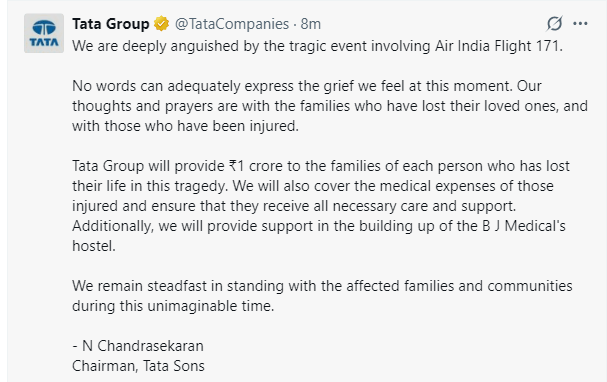Click the signature '- N Chandrasekaran'
The height and width of the screenshot is (382, 607).
click(x=138, y=346)
